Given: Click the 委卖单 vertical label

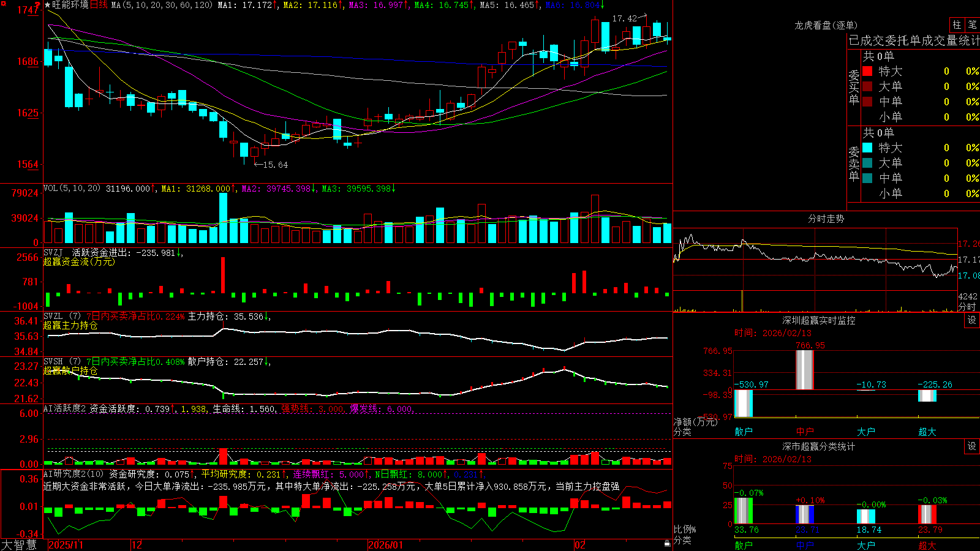Looking at the screenshot, I should (x=854, y=163).
